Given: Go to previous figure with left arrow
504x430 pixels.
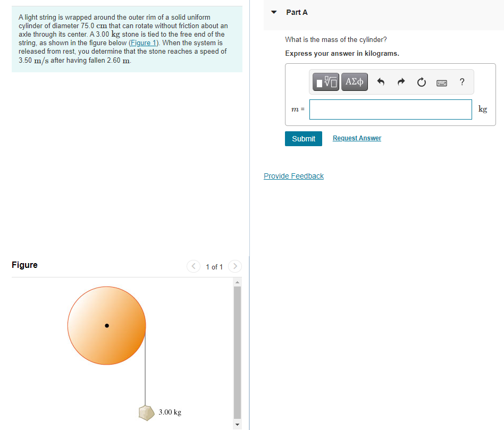Looking at the screenshot, I should 193,266.
